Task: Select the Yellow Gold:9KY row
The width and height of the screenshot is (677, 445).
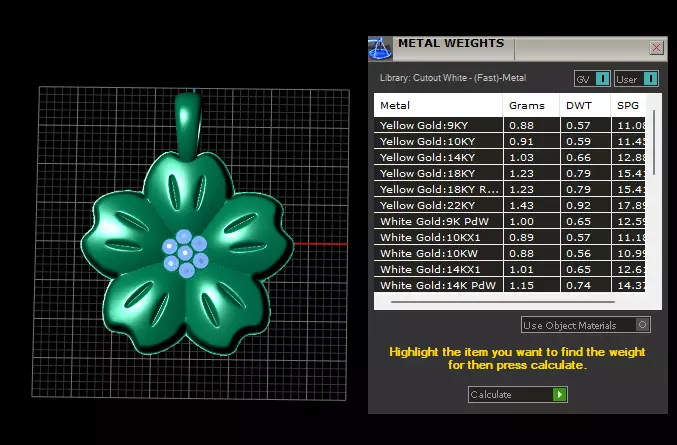Action: pos(509,125)
